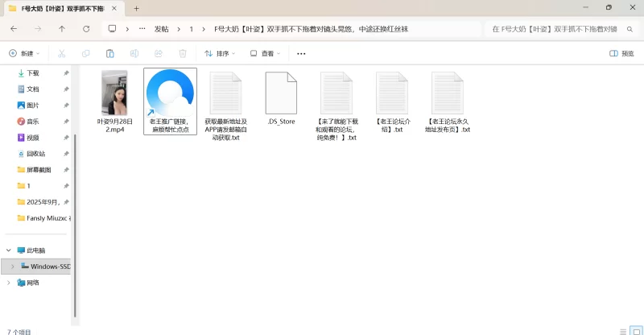The image size is (644, 335).
Task: Switch to details view in status bar
Action: tap(623, 330)
